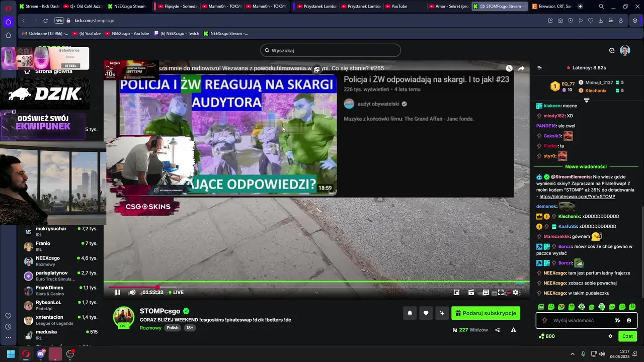The width and height of the screenshot is (644, 362).
Task: Show hidden system tray icons chevron
Action: tap(572, 354)
